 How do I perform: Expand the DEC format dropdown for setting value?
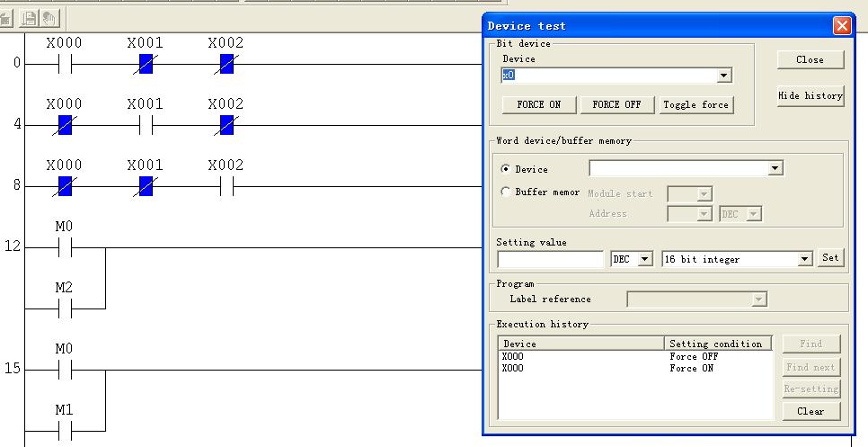[x=644, y=259]
